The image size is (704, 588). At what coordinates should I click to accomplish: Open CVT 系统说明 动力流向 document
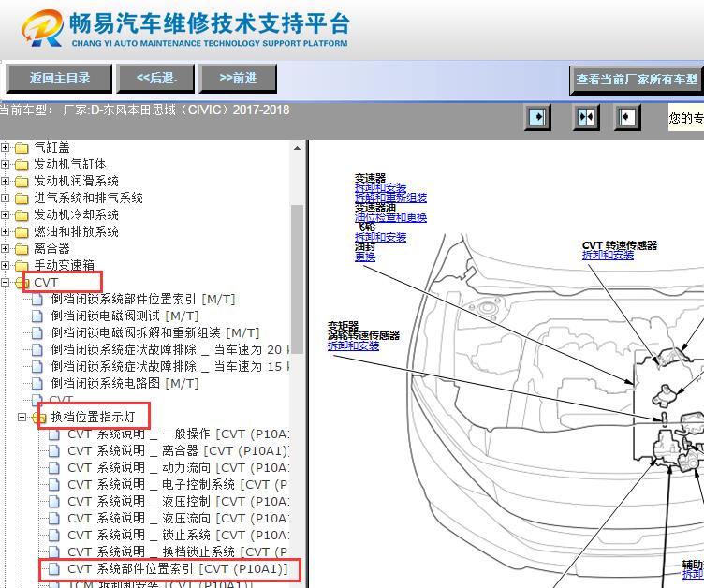pos(178,467)
